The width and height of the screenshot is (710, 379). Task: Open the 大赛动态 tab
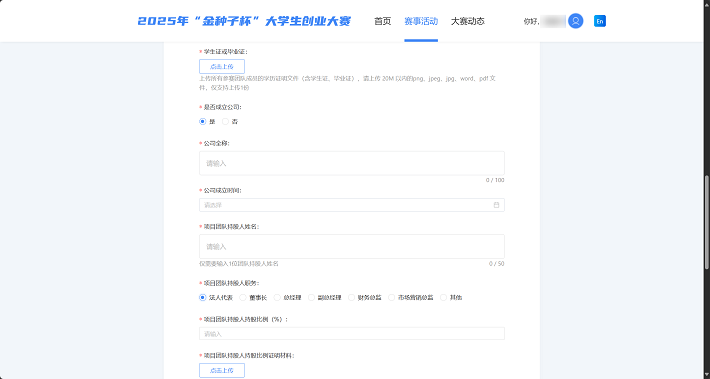pyautogui.click(x=468, y=21)
